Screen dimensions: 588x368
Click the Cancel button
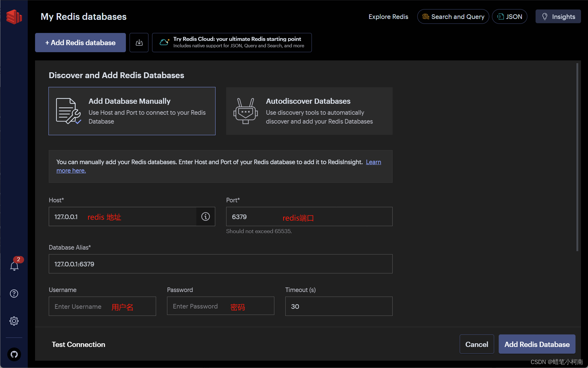click(x=477, y=344)
